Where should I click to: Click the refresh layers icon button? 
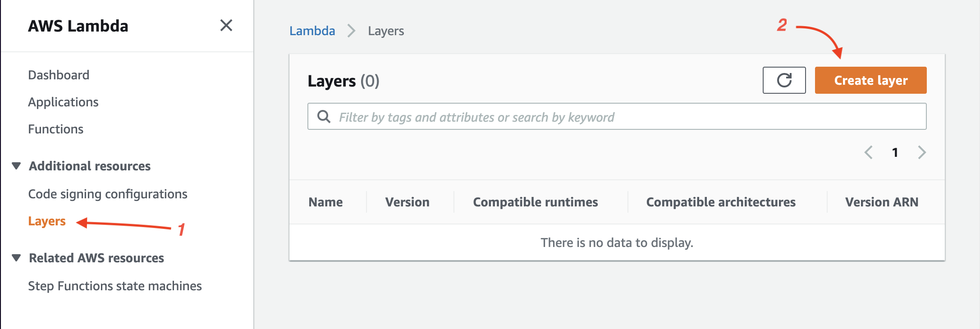[x=784, y=80]
